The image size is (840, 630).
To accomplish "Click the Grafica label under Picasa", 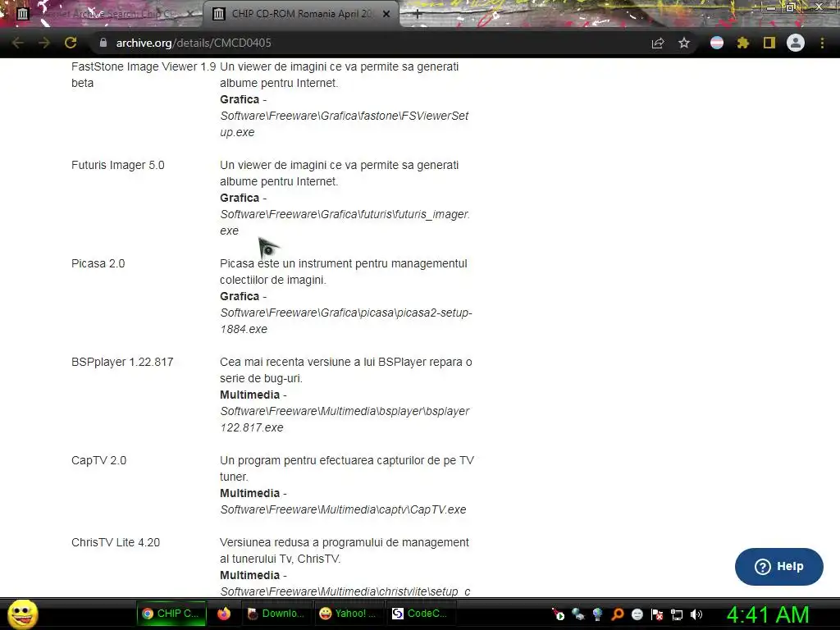I will coord(240,297).
